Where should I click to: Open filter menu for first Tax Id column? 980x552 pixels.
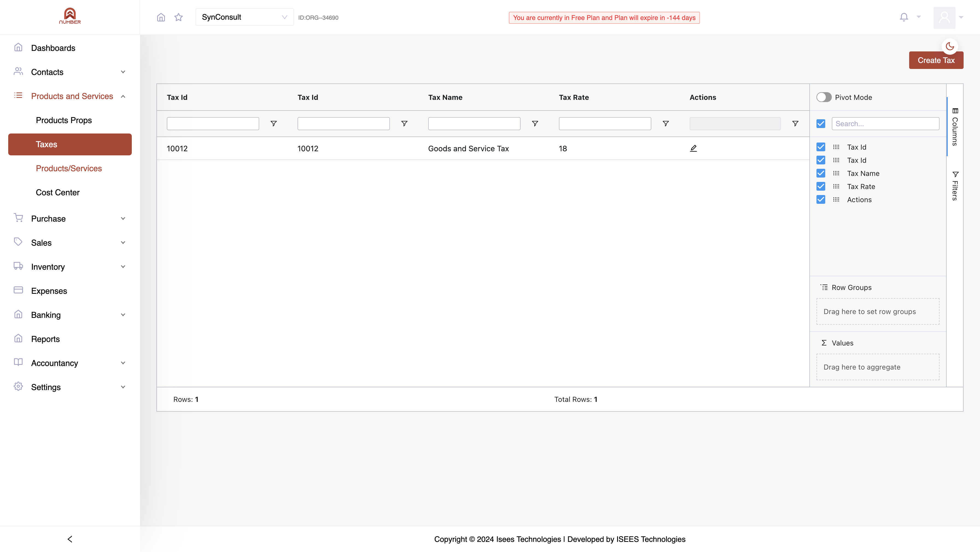273,123
